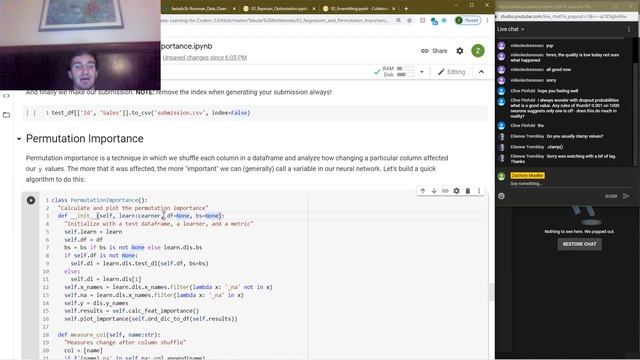Screen dimensions: 640x360
Task: Switch to 02_Bayesian_Optimization tab
Action: (279, 8)
